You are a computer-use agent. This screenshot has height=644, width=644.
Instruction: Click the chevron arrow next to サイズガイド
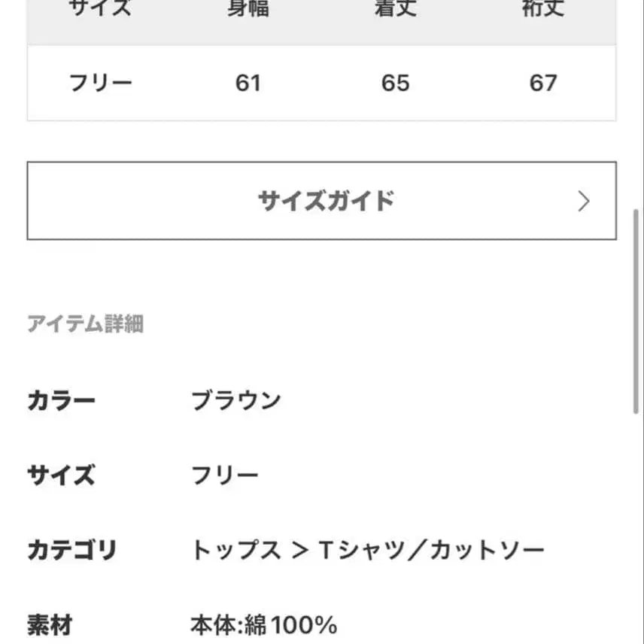(584, 201)
